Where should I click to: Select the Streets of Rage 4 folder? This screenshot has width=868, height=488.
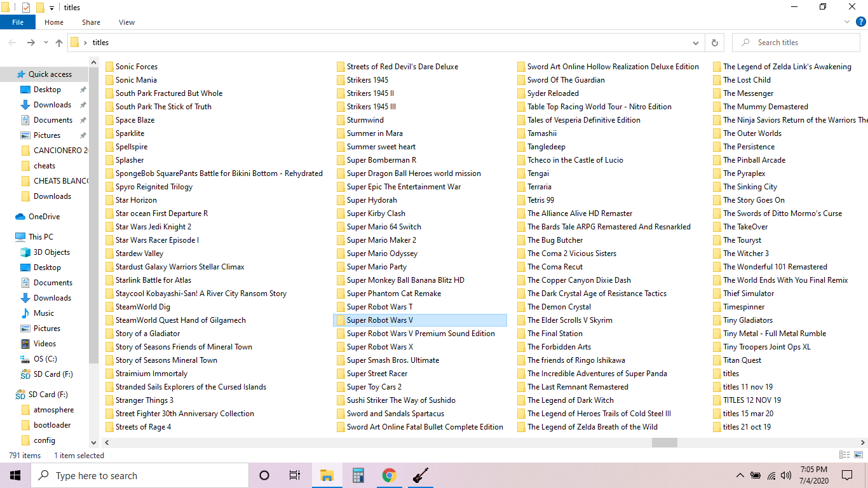[138, 427]
